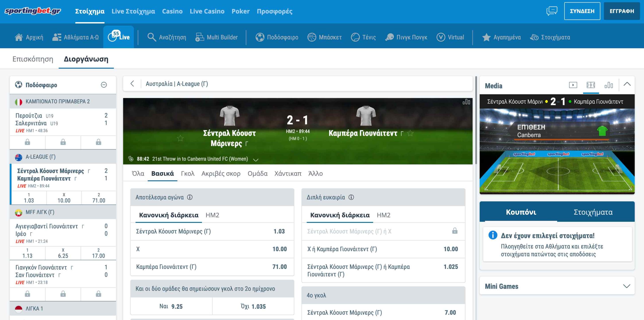Click the ΣΥΝΔΕΣΗ login button

(582, 11)
